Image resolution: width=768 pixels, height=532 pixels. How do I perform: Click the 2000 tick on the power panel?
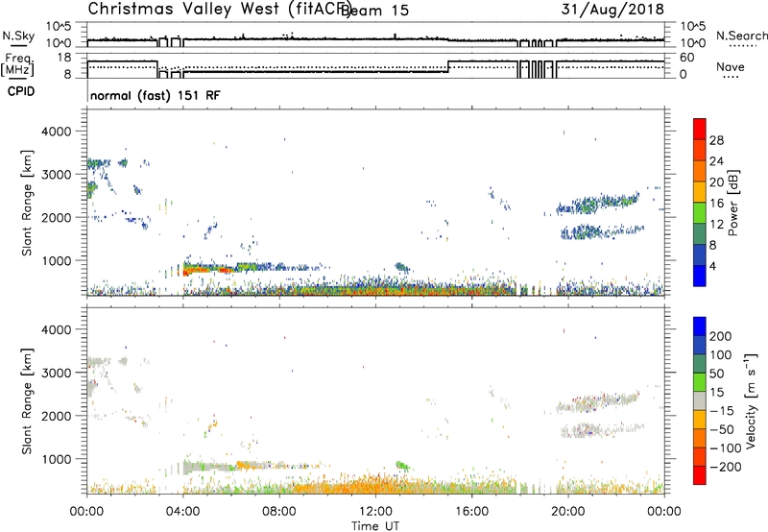pos(56,217)
